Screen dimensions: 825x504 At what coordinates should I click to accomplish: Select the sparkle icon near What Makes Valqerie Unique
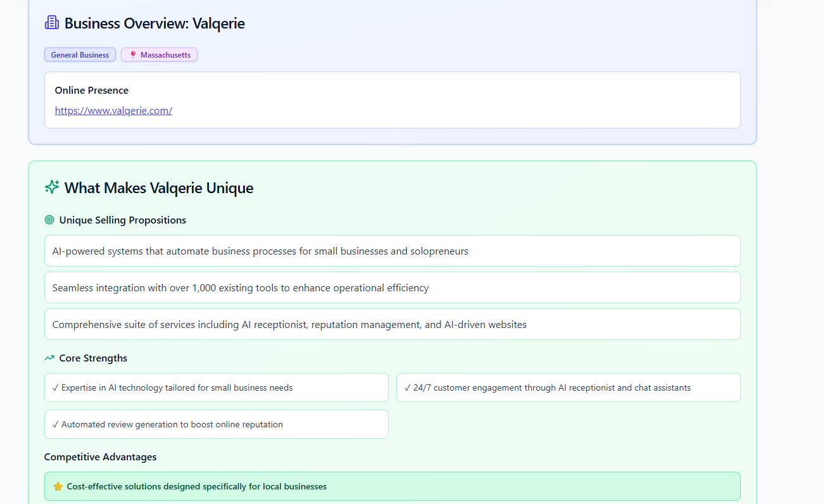[x=51, y=187]
